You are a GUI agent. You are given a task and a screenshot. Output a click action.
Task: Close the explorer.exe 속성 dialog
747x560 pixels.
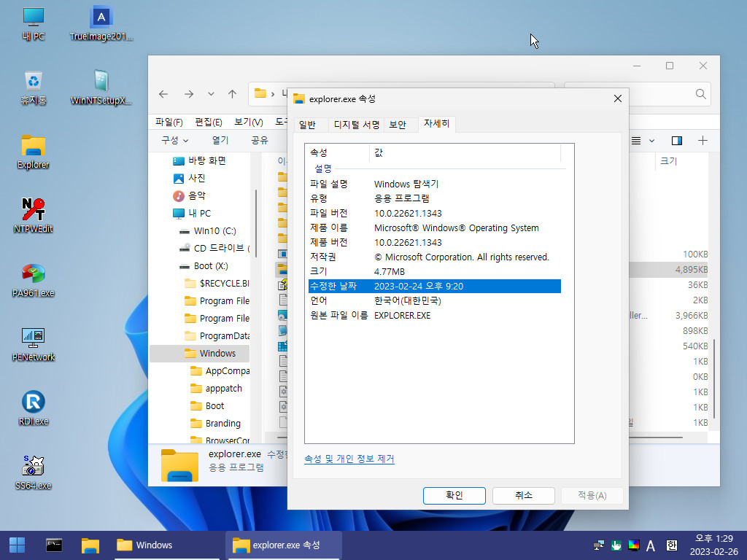[618, 98]
